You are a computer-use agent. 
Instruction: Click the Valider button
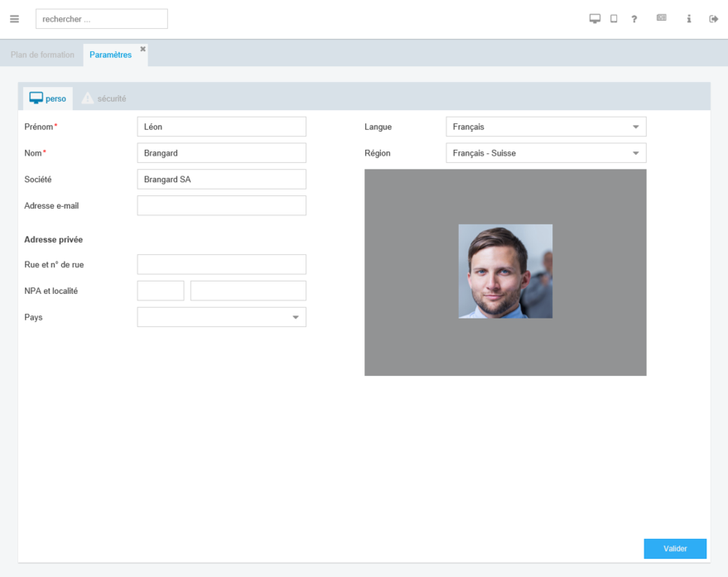675,549
